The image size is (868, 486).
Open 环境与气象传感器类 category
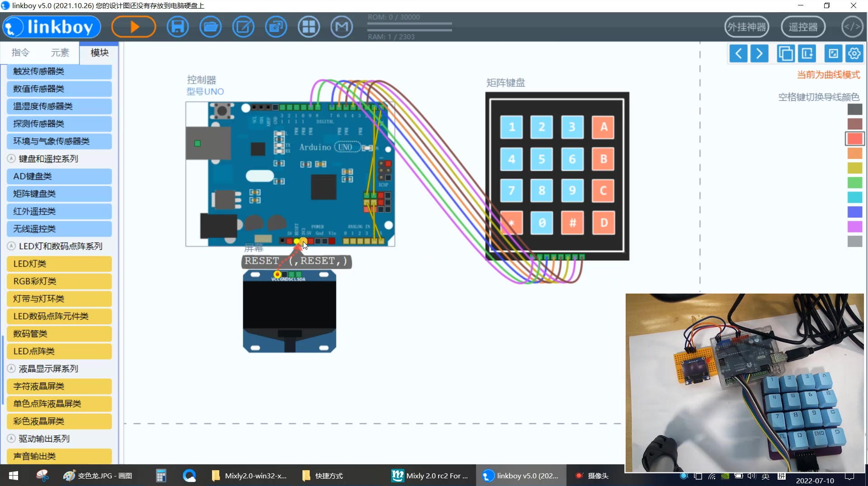coord(59,141)
